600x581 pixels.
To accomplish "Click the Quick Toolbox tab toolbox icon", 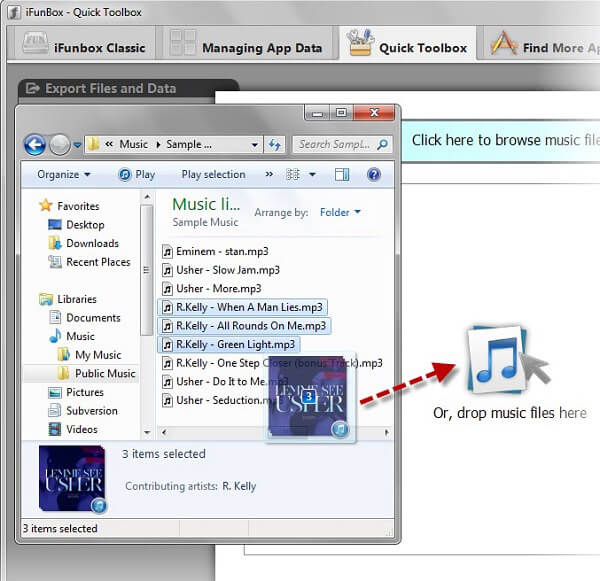I will [360, 42].
